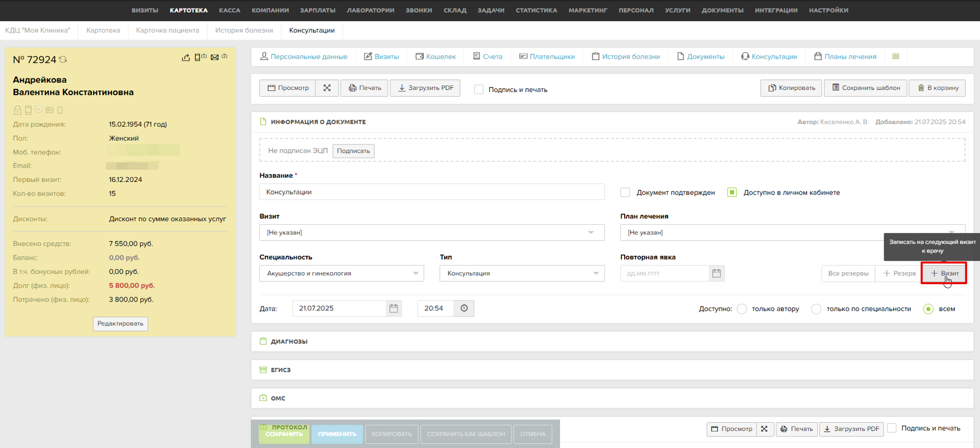Switch to the Счета tab
980x448 pixels.
(x=488, y=57)
